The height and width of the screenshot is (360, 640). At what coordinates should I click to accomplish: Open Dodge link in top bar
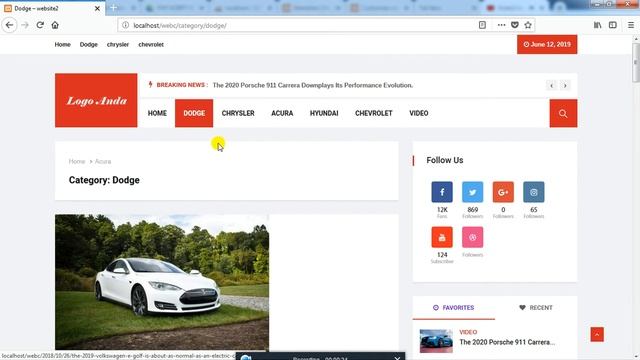[x=89, y=44]
